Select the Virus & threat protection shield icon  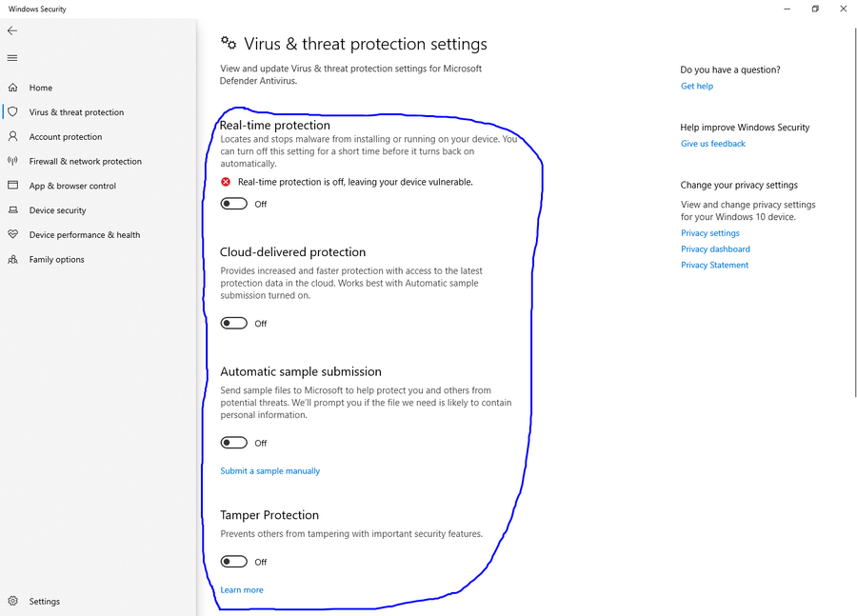click(13, 111)
